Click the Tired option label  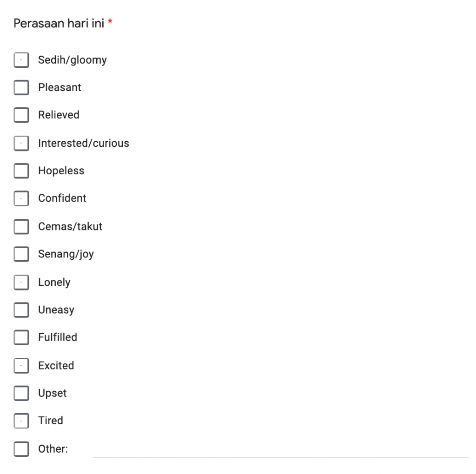pyautogui.click(x=50, y=421)
